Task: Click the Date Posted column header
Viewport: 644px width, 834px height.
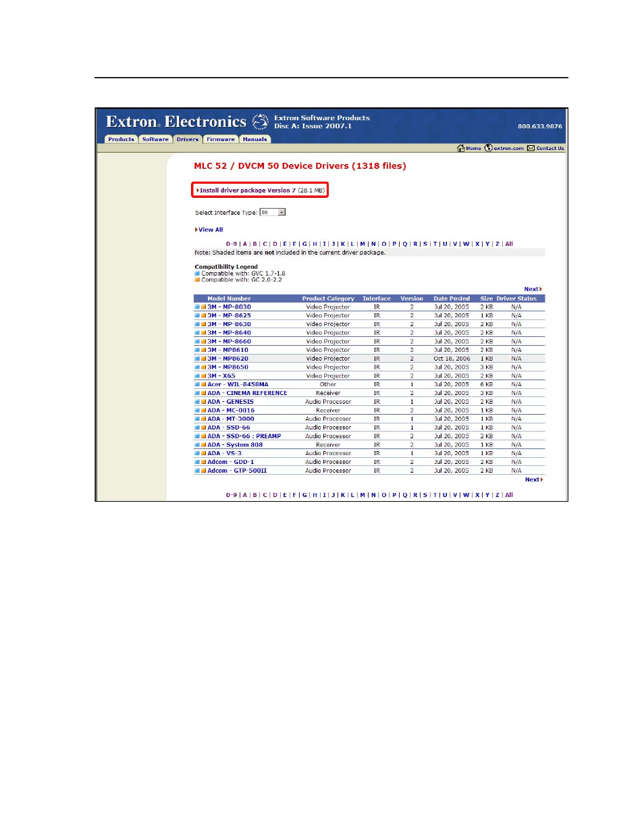Action: pyautogui.click(x=452, y=298)
